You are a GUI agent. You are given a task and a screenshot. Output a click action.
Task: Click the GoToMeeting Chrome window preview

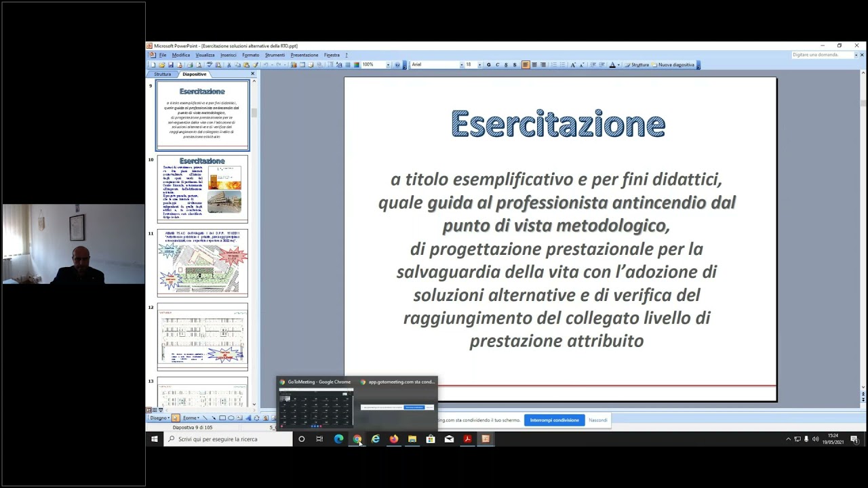click(x=315, y=405)
